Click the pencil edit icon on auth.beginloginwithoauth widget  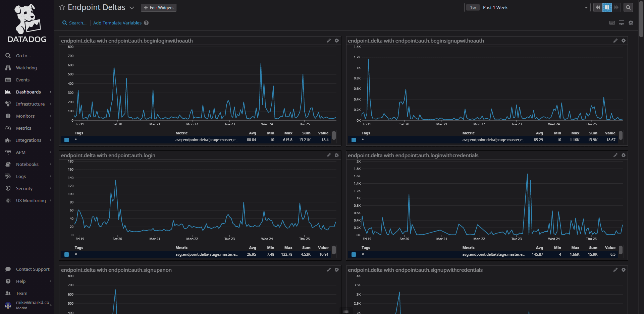(x=329, y=41)
